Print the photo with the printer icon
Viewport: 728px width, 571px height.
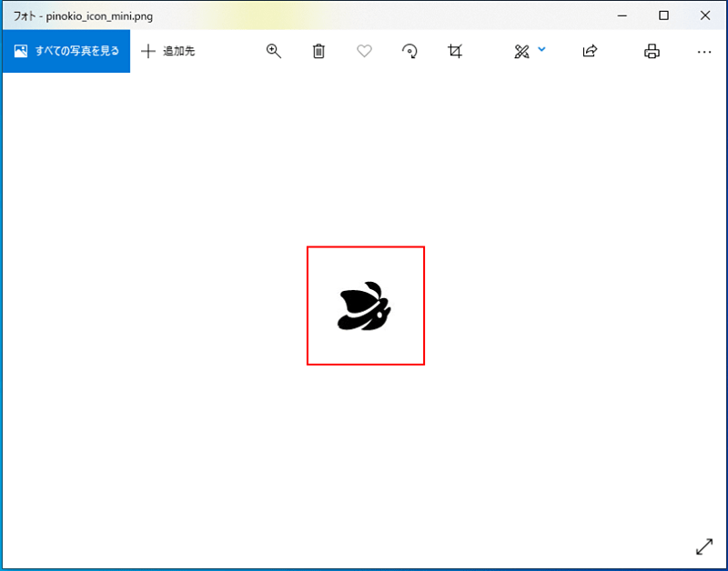click(652, 51)
